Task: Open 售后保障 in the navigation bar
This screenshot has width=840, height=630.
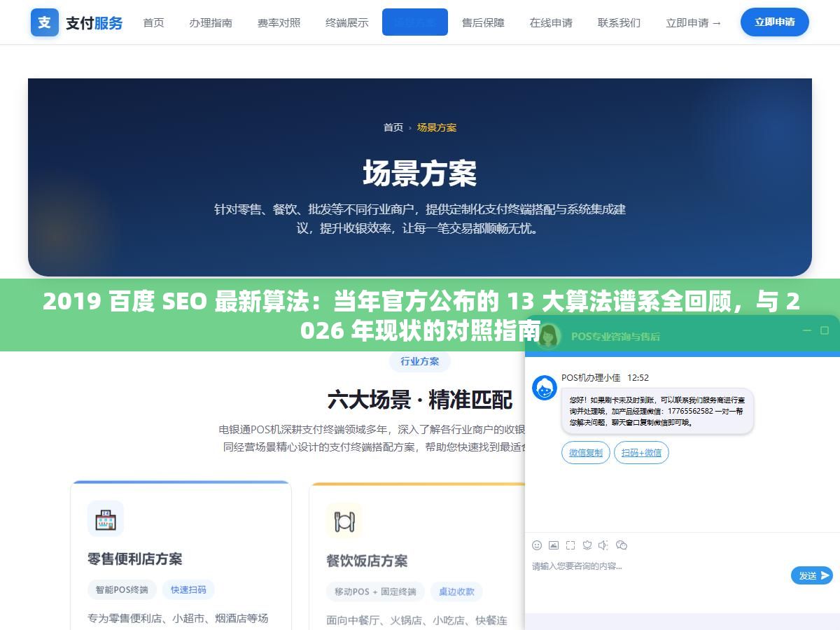Action: coord(483,22)
